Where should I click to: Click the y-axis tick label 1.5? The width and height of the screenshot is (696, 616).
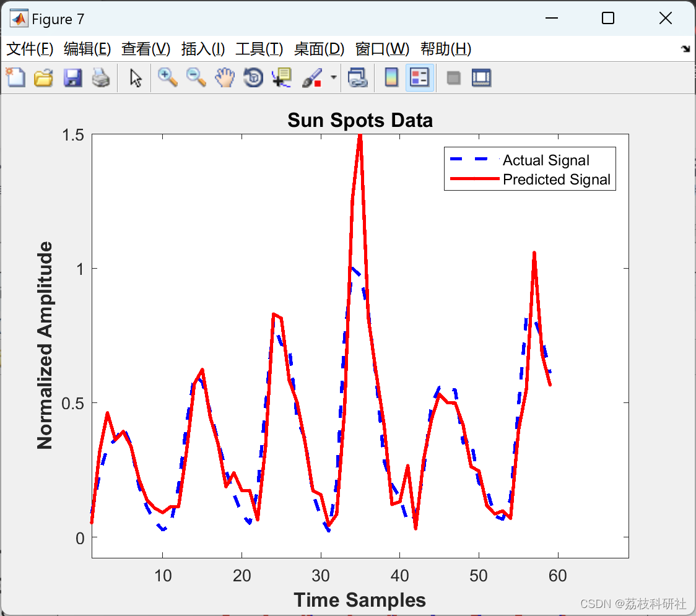pyautogui.click(x=73, y=135)
